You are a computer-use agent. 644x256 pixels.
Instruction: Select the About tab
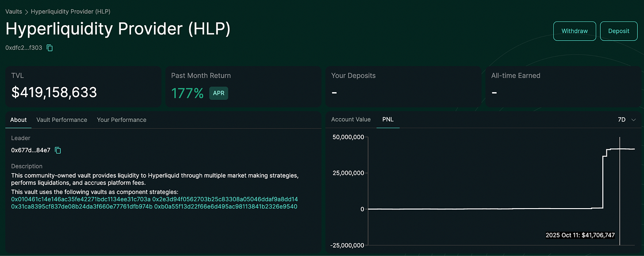19,120
